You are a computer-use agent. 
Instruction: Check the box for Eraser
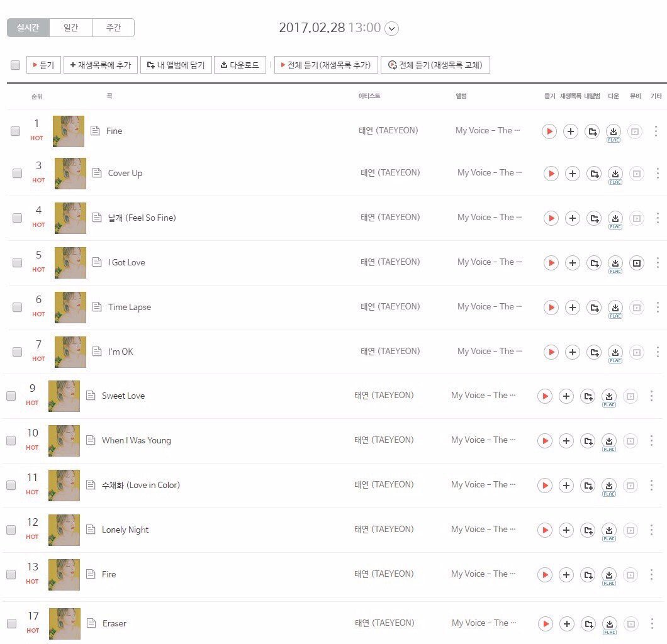pyautogui.click(x=11, y=623)
